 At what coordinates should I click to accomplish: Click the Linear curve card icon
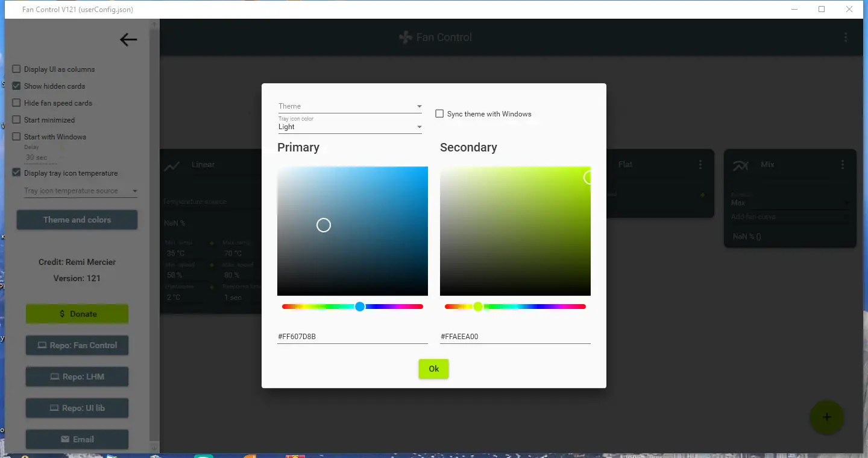tap(172, 166)
